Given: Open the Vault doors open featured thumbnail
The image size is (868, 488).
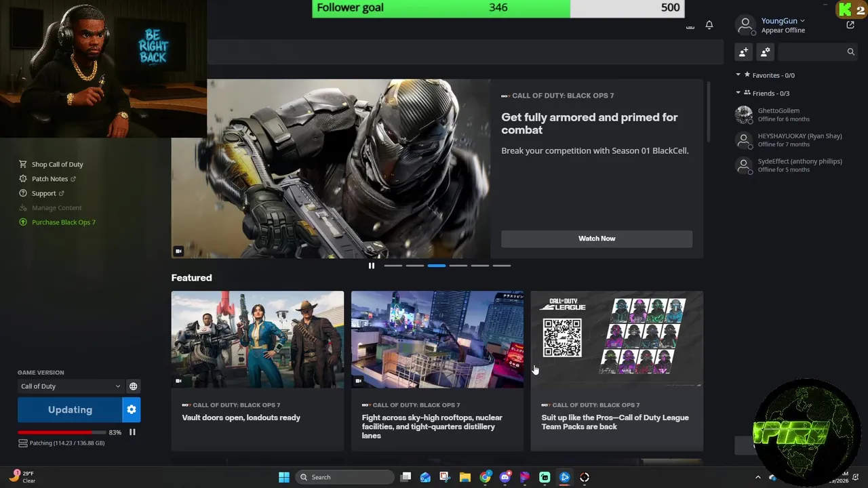Looking at the screenshot, I should click(258, 340).
